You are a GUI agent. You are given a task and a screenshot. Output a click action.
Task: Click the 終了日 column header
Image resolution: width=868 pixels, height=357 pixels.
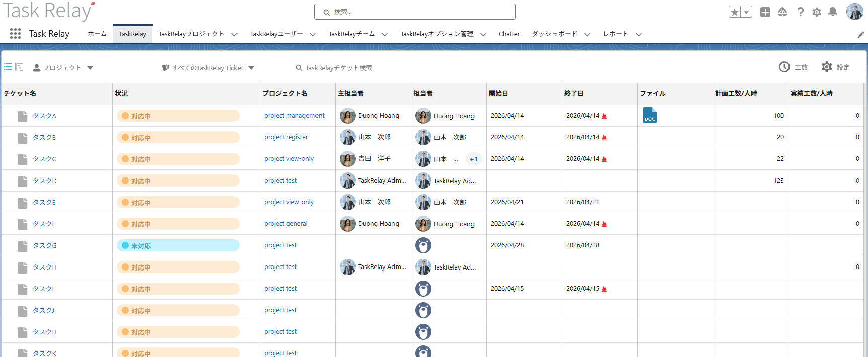pos(599,94)
